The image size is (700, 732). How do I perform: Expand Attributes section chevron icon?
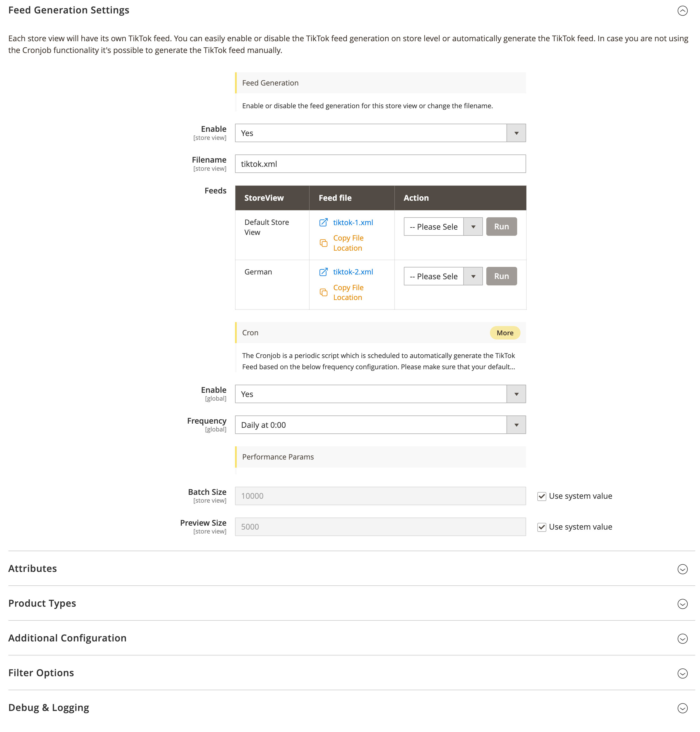pos(682,569)
